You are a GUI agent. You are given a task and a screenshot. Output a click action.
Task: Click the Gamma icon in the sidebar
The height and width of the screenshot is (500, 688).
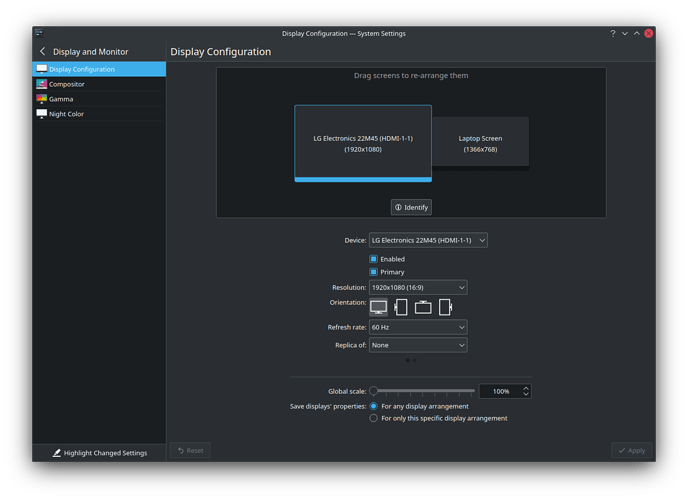coord(41,99)
